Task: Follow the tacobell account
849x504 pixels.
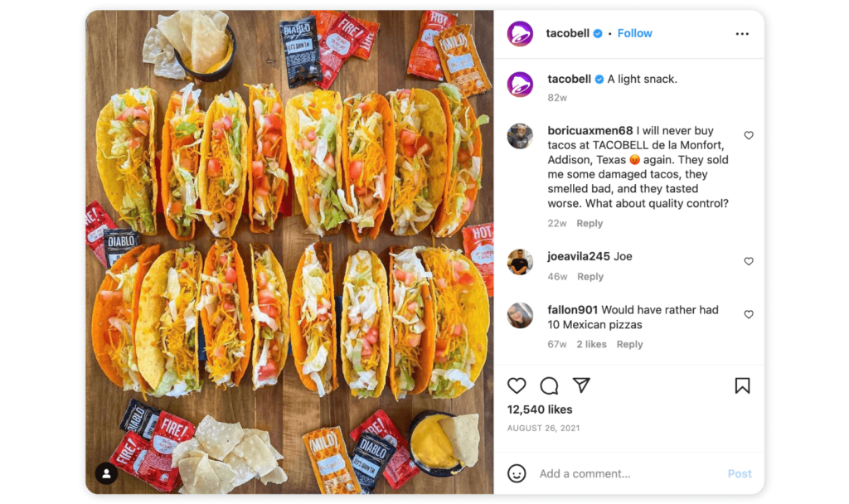Action: point(634,33)
